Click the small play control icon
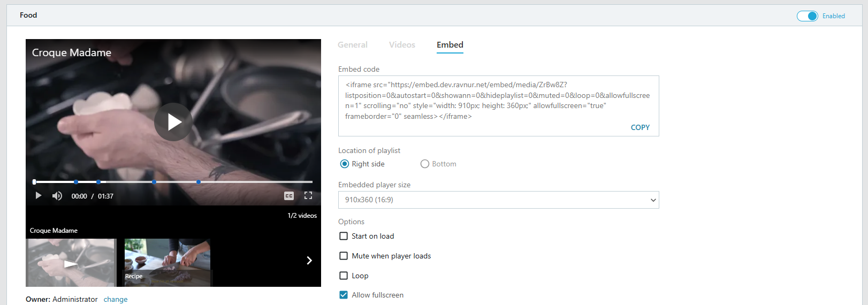 point(38,196)
